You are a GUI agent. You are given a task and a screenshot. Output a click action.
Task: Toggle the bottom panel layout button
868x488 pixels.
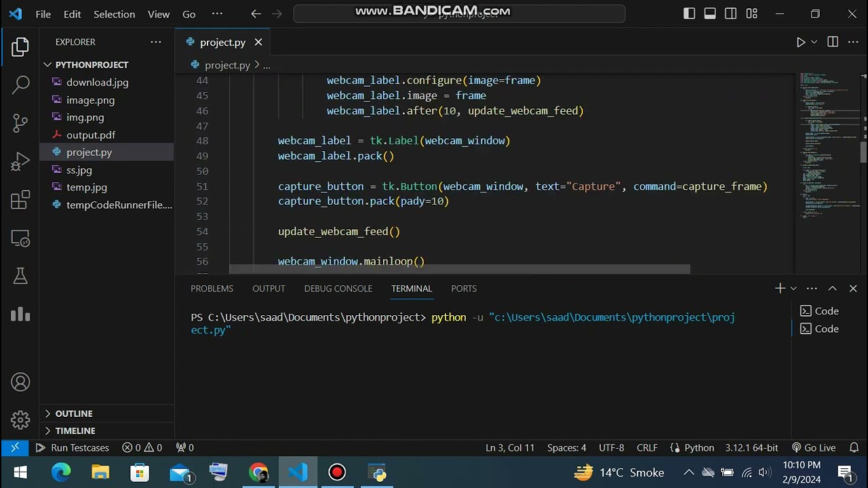[710, 14]
